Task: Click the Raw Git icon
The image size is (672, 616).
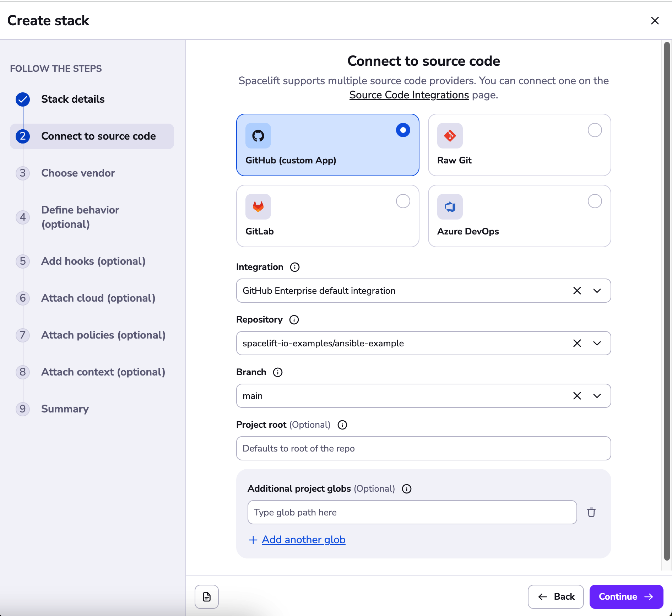Action: pos(450,135)
